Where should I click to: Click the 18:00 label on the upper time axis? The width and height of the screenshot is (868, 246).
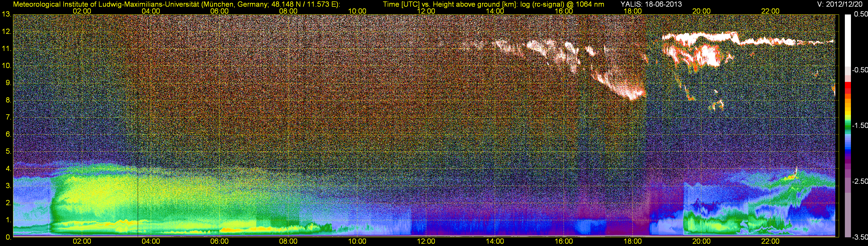tap(632, 11)
